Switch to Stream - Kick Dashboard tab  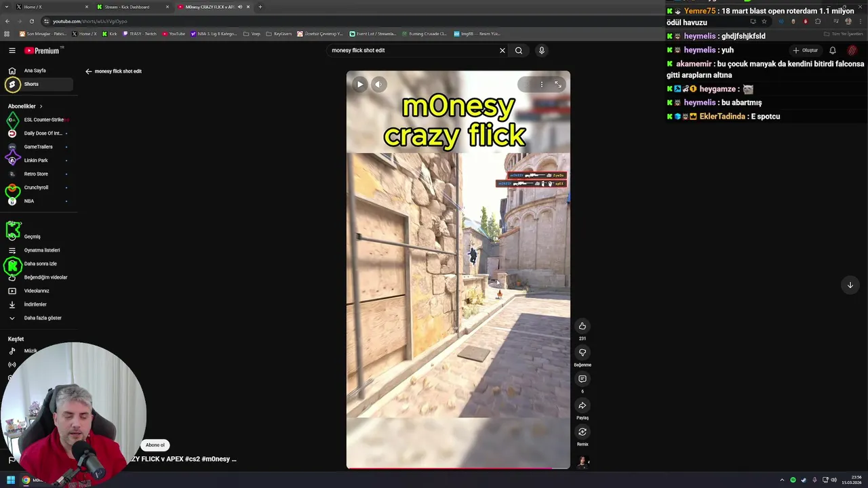(x=132, y=7)
